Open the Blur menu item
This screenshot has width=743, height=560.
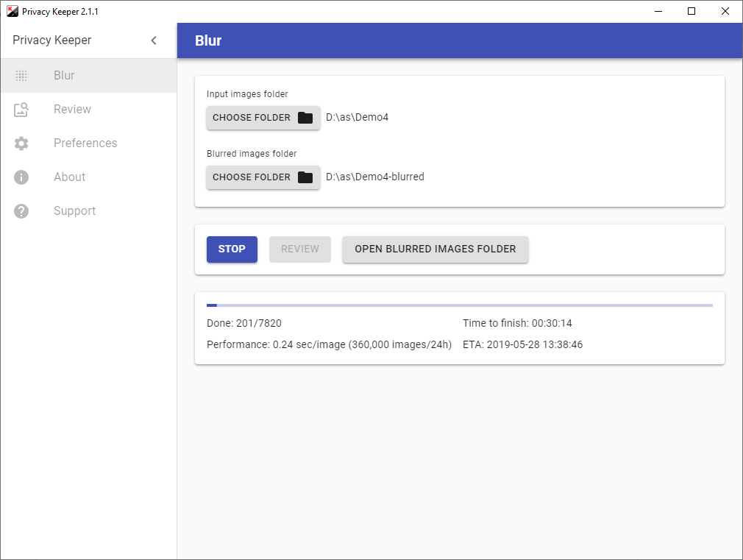tap(88, 75)
